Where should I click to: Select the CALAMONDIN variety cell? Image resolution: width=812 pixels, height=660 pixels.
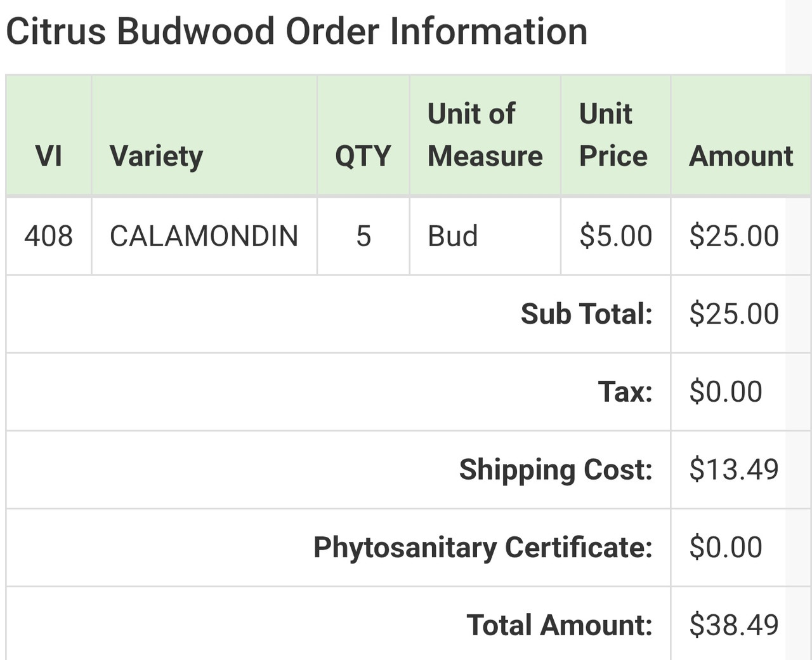point(204,236)
